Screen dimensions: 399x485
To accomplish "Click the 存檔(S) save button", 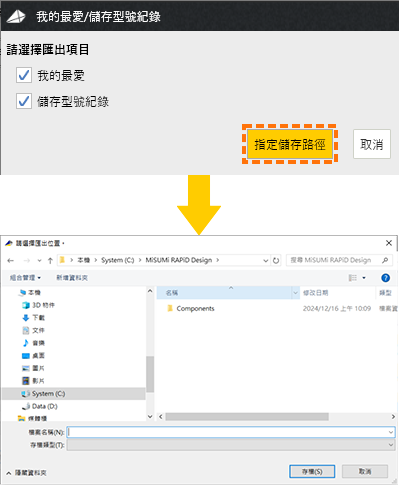I will [312, 471].
